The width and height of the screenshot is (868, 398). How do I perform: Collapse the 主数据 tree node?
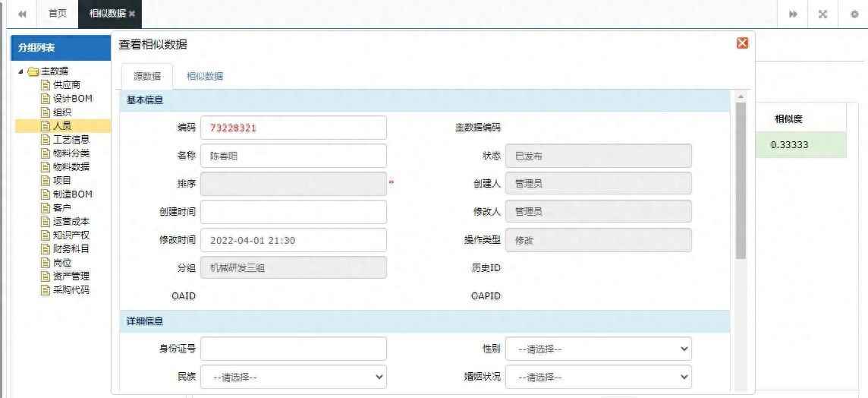tap(21, 71)
